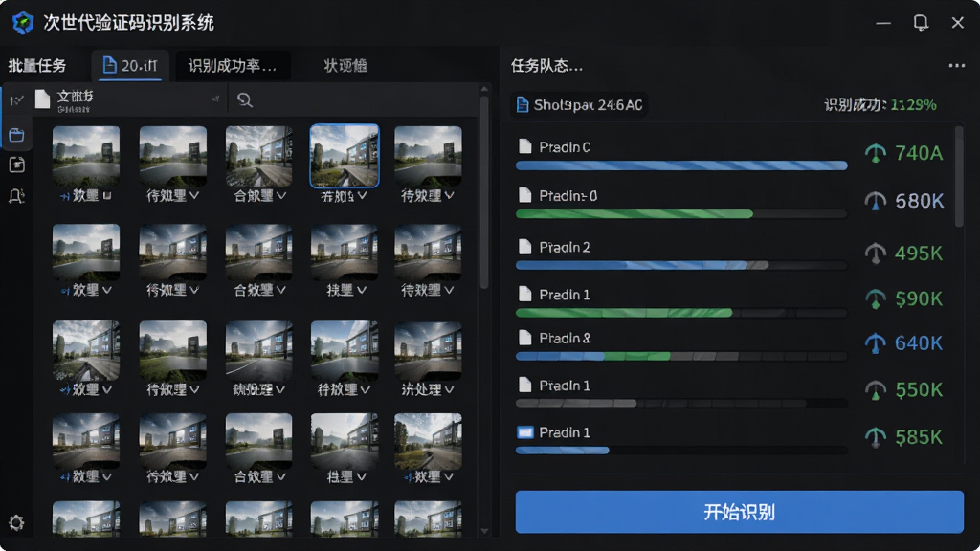Click the 550K value
The width and height of the screenshot is (980, 551).
919,390
